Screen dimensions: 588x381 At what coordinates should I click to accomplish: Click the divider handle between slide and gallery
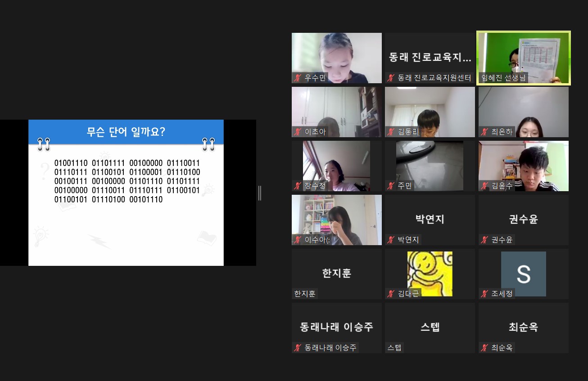coord(260,193)
